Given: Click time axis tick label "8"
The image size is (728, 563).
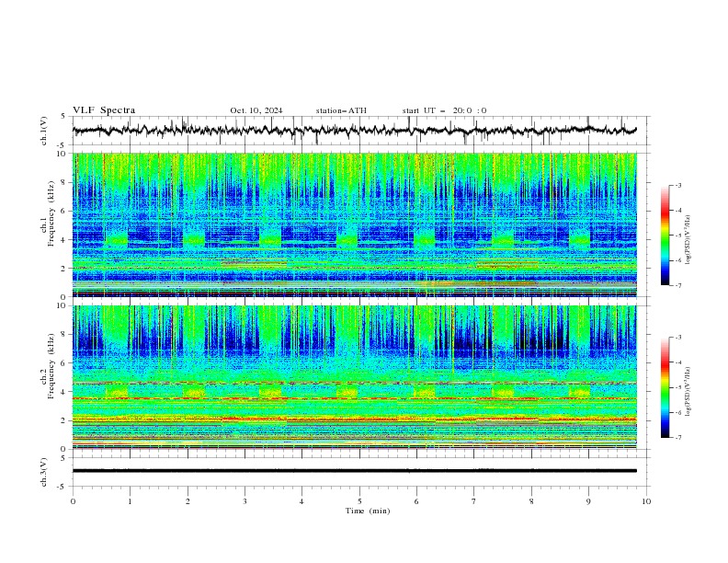Looking at the screenshot, I should point(531,501).
